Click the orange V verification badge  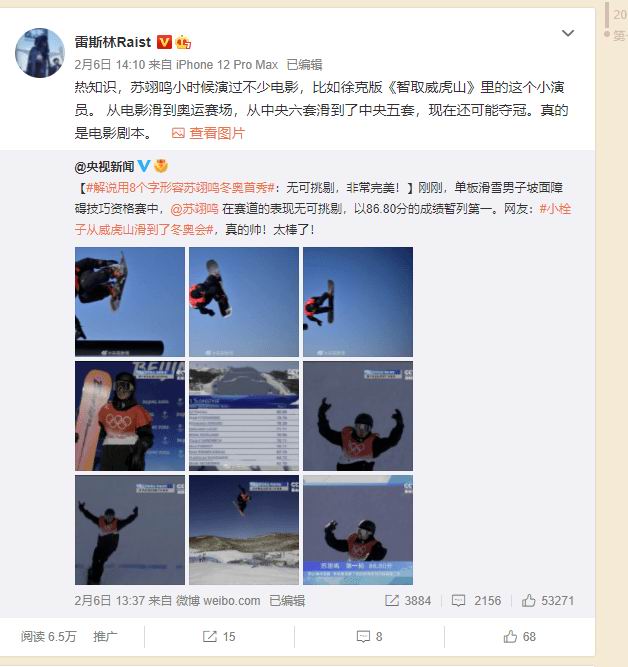tap(164, 42)
